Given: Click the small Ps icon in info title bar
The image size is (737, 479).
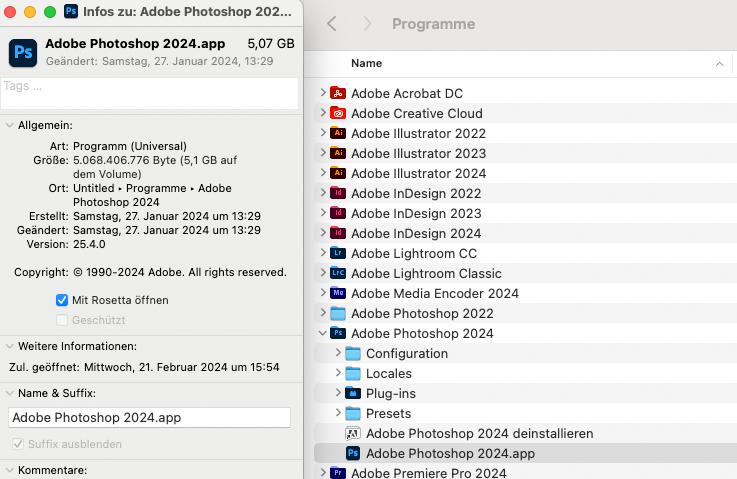Looking at the screenshot, I should click(71, 11).
